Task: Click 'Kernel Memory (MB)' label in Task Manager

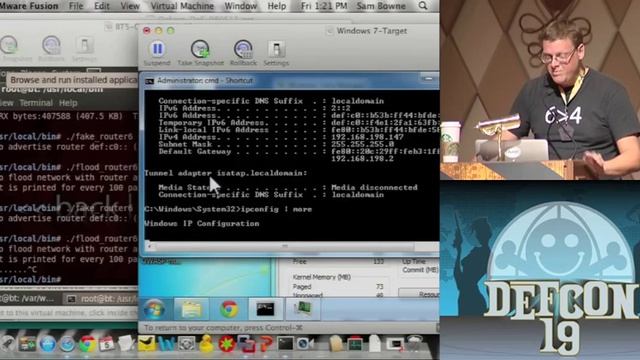Action: pos(322,277)
